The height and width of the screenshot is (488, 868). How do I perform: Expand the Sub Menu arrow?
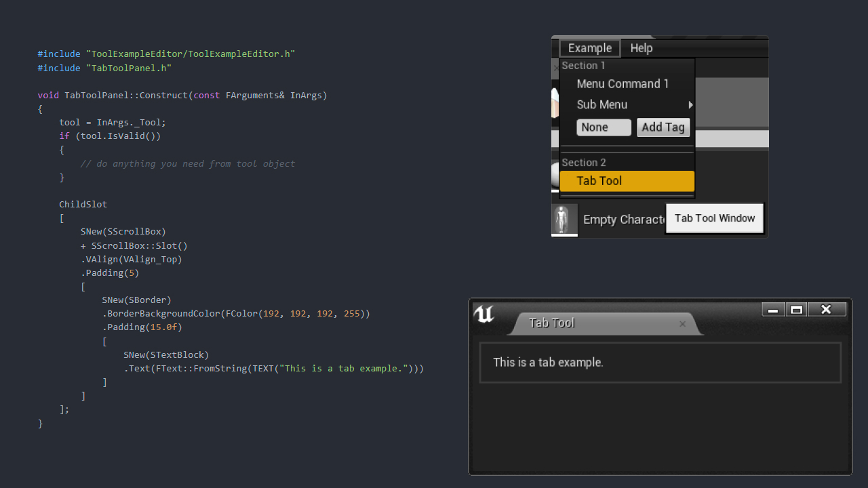point(690,105)
